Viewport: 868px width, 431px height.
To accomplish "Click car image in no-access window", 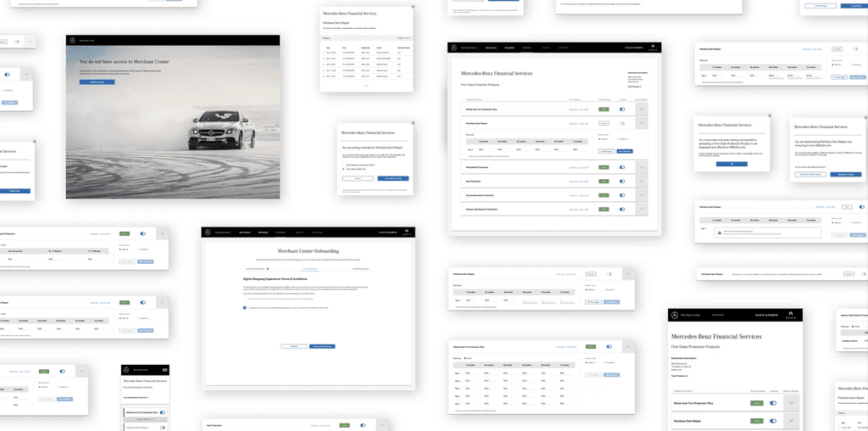I will (221, 131).
